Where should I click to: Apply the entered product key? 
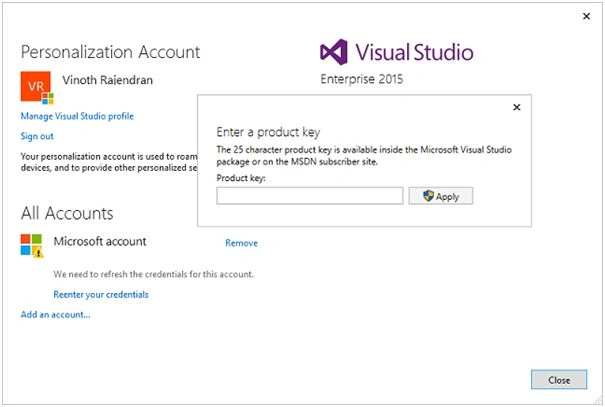tap(441, 196)
